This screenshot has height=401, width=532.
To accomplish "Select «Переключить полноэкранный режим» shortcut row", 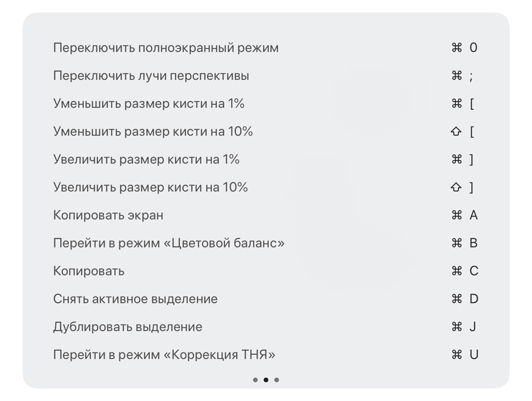I will pos(266,48).
